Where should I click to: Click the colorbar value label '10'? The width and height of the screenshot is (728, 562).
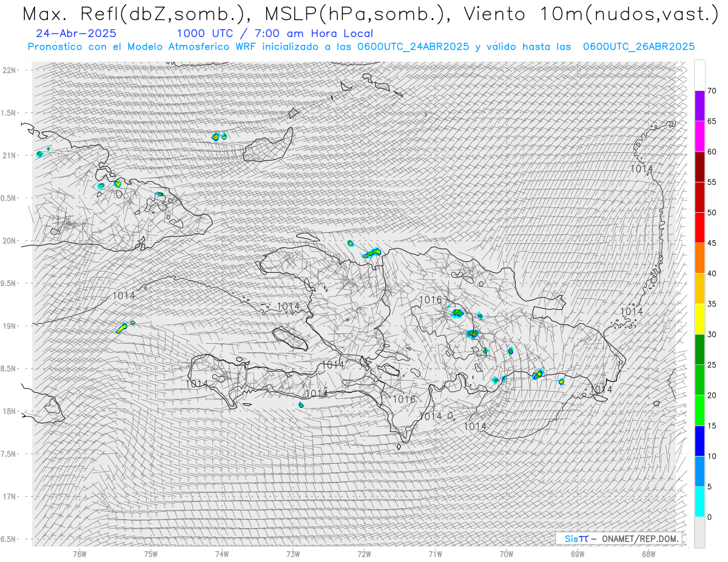point(712,457)
